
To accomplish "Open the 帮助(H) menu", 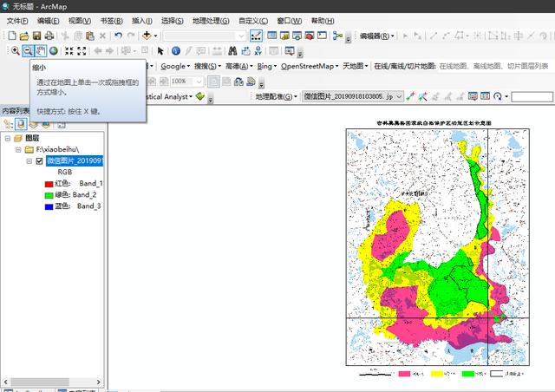I will tap(323, 21).
